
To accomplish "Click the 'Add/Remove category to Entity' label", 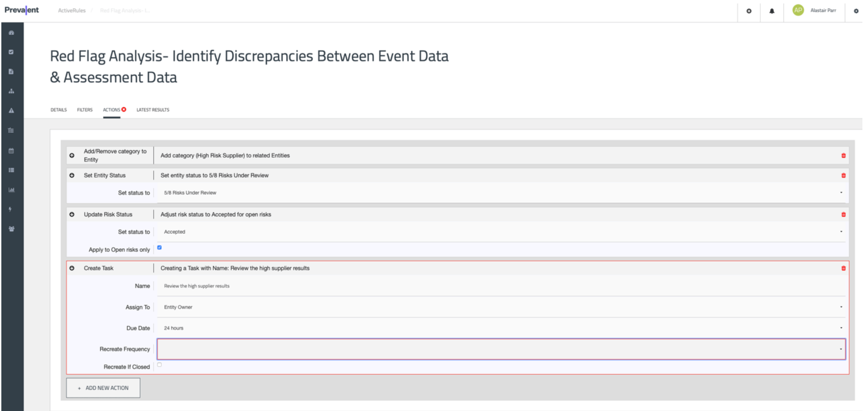I will pos(115,156).
